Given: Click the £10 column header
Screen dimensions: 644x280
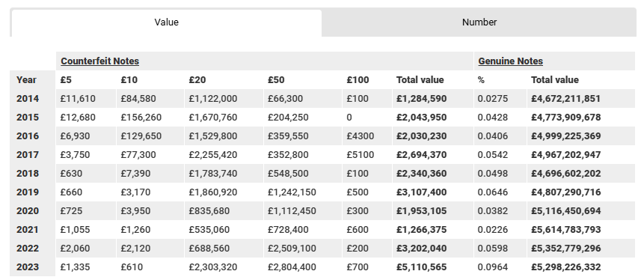Looking at the screenshot, I should (x=129, y=80).
